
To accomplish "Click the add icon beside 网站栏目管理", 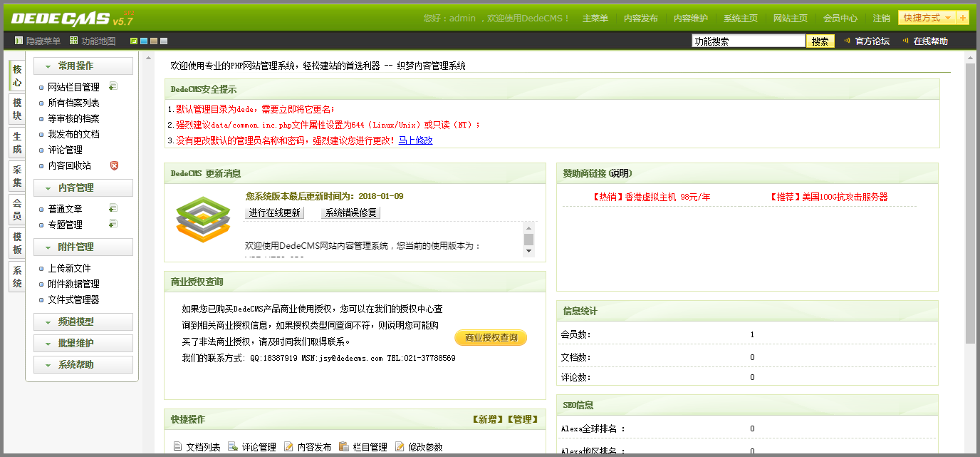I will coord(113,86).
